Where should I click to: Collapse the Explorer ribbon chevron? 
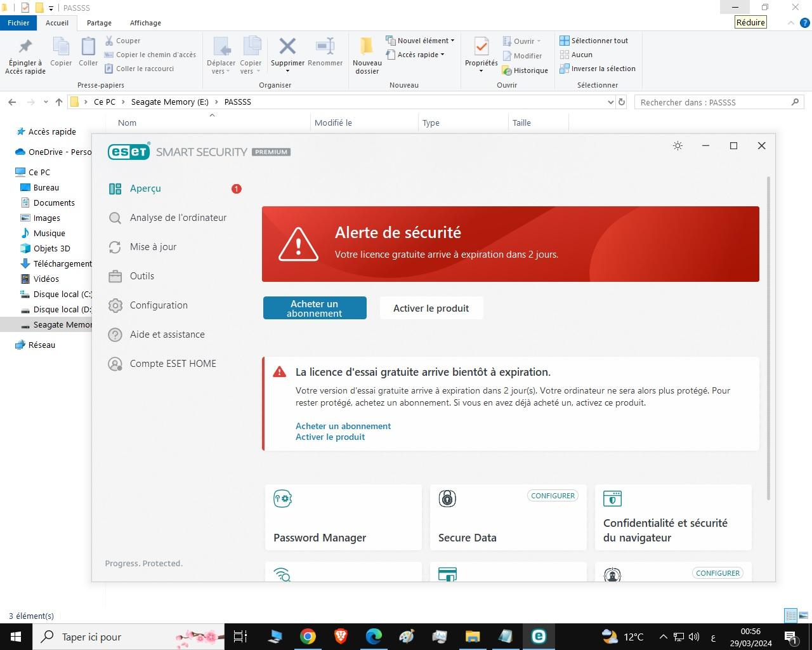[790, 23]
